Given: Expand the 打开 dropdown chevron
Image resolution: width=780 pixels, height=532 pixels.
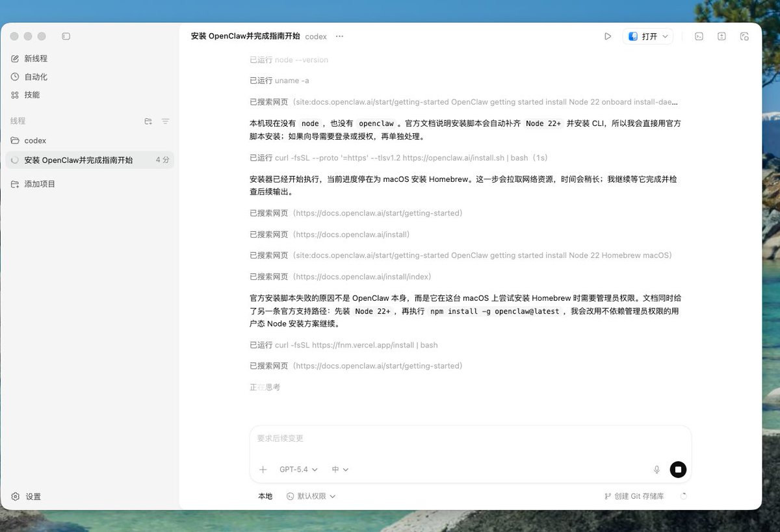Looking at the screenshot, I should 665,36.
